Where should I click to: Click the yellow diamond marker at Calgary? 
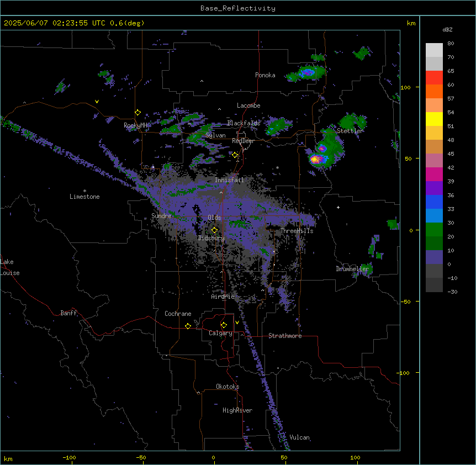pos(224,325)
